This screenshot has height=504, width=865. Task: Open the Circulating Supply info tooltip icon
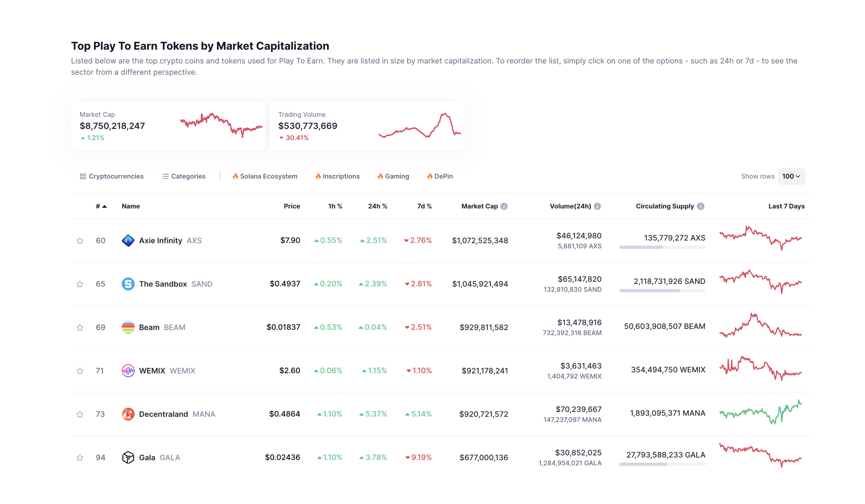click(701, 206)
